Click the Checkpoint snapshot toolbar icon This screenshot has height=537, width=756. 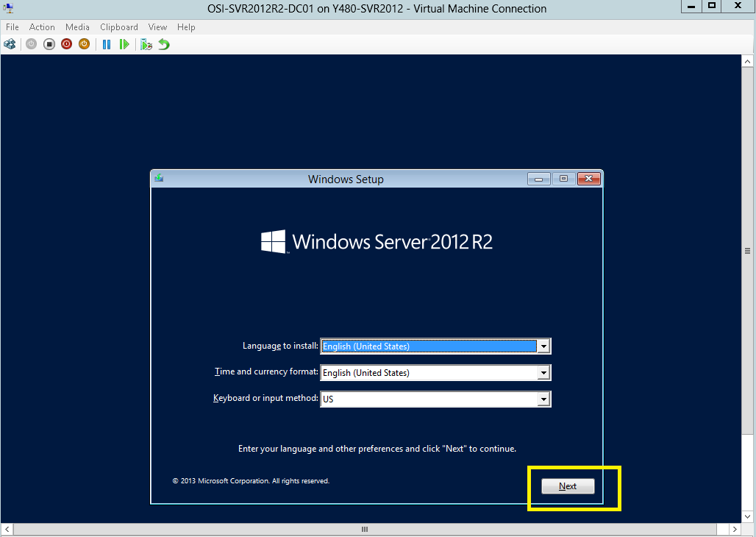point(146,44)
